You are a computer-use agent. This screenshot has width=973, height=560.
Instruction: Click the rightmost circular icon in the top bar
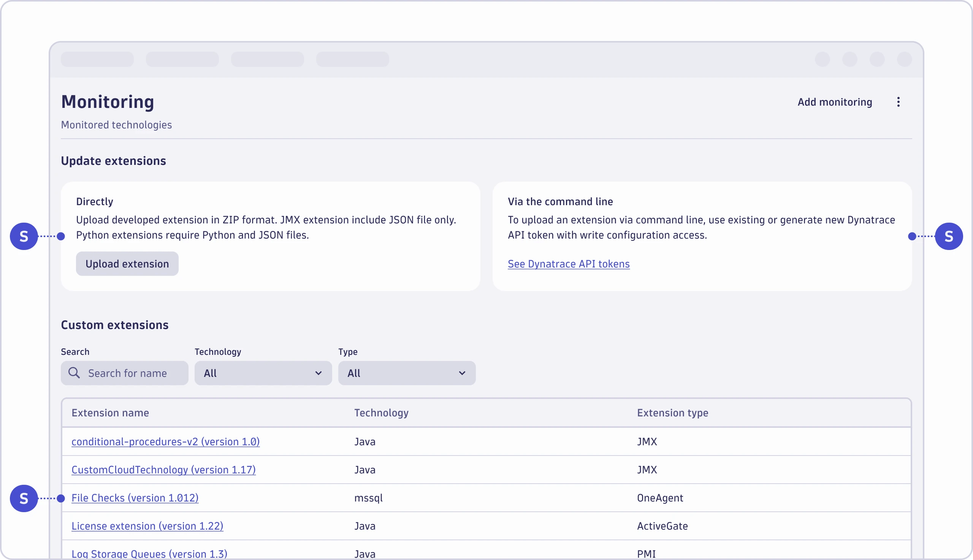tap(905, 59)
